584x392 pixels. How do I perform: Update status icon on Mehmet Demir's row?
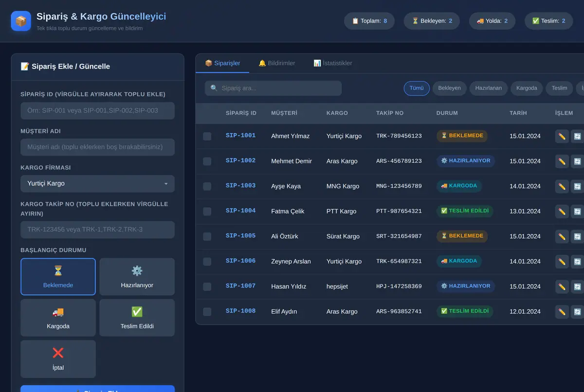[x=577, y=161]
